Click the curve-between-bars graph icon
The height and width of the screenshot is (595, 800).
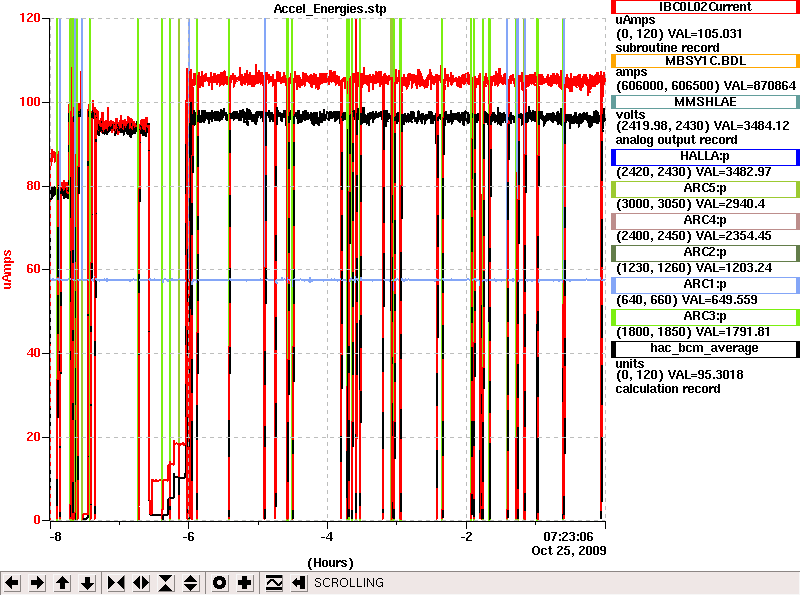coord(274,583)
